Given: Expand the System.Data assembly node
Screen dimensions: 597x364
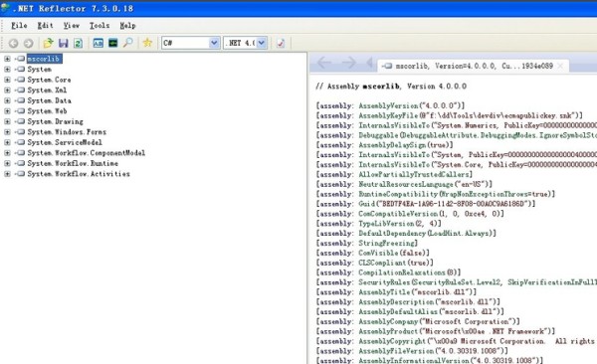Looking at the screenshot, I should tap(7, 100).
